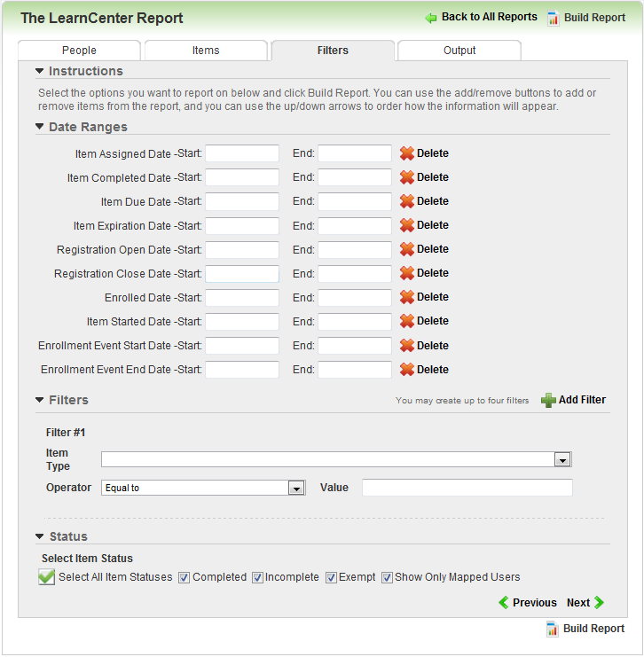Click the Item Completed Date Start field

(242, 177)
